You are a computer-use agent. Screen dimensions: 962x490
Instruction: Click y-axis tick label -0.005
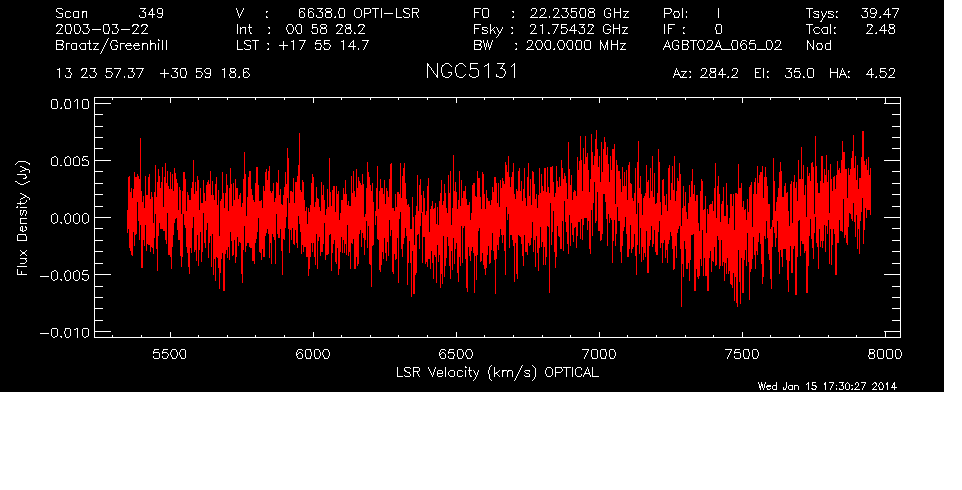pos(65,275)
